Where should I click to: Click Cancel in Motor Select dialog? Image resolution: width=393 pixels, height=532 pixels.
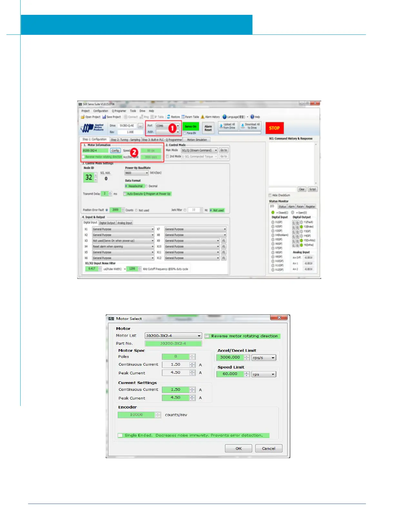[x=269, y=448]
